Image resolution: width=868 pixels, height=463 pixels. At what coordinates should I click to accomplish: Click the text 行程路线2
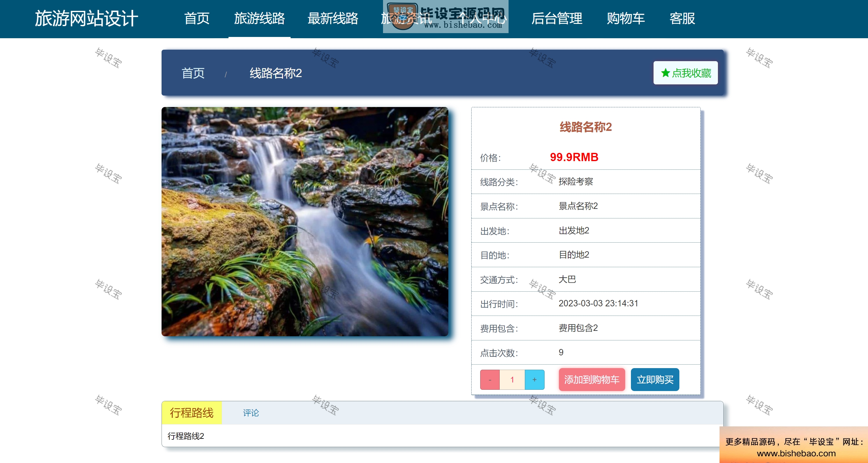[x=186, y=436]
